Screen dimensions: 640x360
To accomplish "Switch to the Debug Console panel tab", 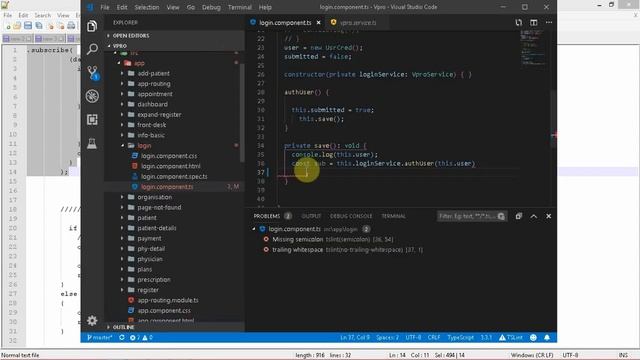I will point(351,216).
